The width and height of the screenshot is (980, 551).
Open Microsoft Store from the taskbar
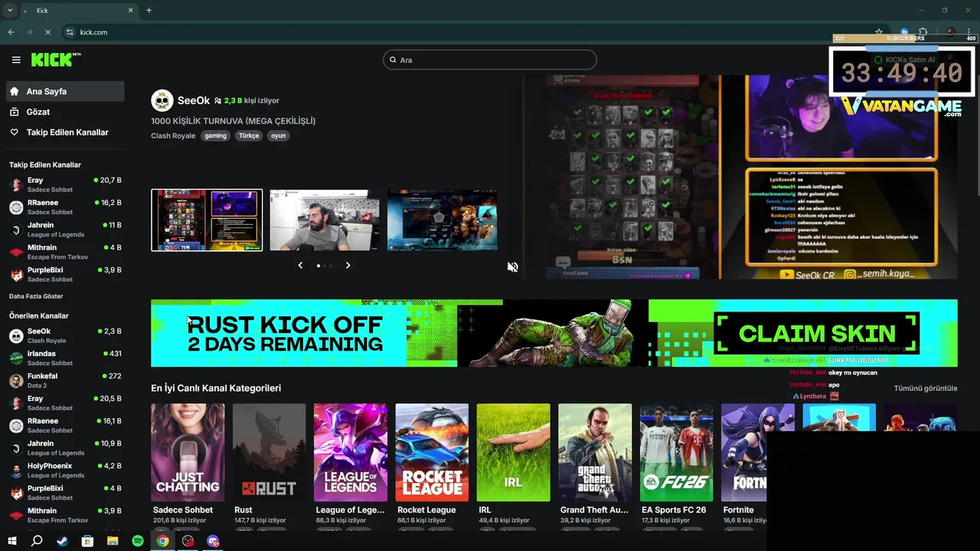87,541
